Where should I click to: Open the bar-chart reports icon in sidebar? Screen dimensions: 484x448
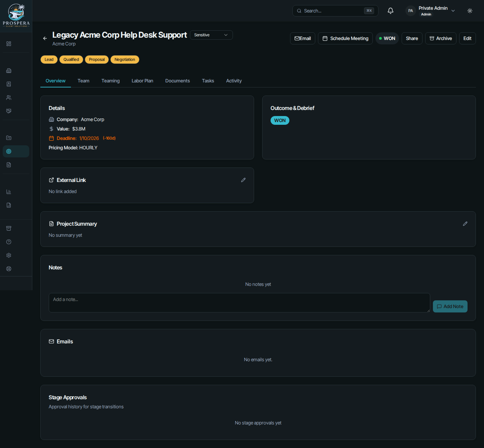pos(9,192)
